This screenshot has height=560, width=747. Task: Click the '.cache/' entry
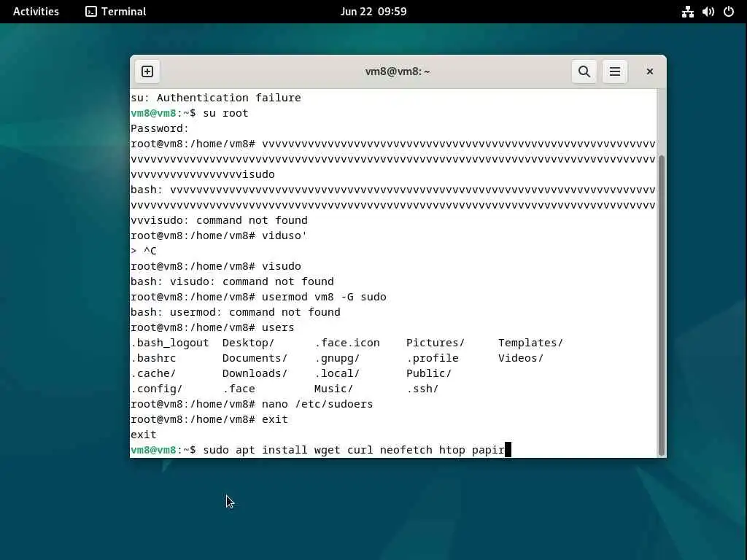(x=153, y=373)
